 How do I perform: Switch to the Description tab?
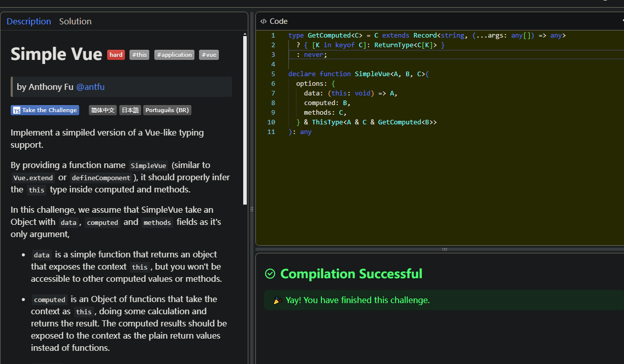[29, 21]
